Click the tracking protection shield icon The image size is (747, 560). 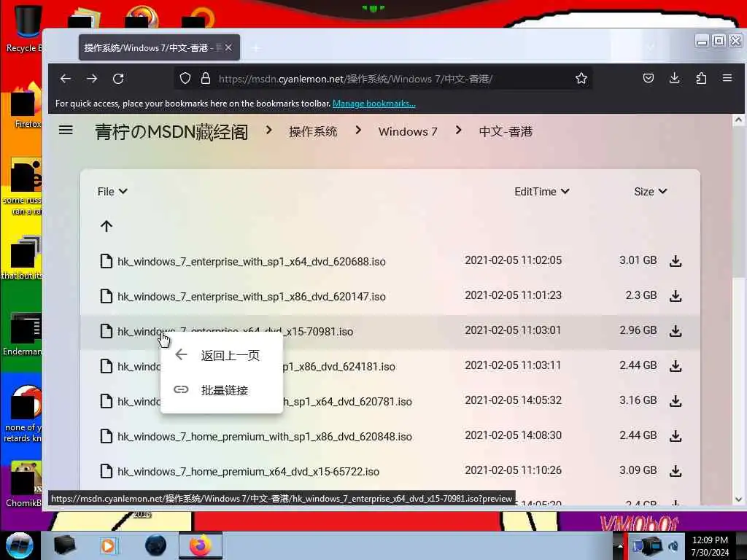(x=185, y=79)
